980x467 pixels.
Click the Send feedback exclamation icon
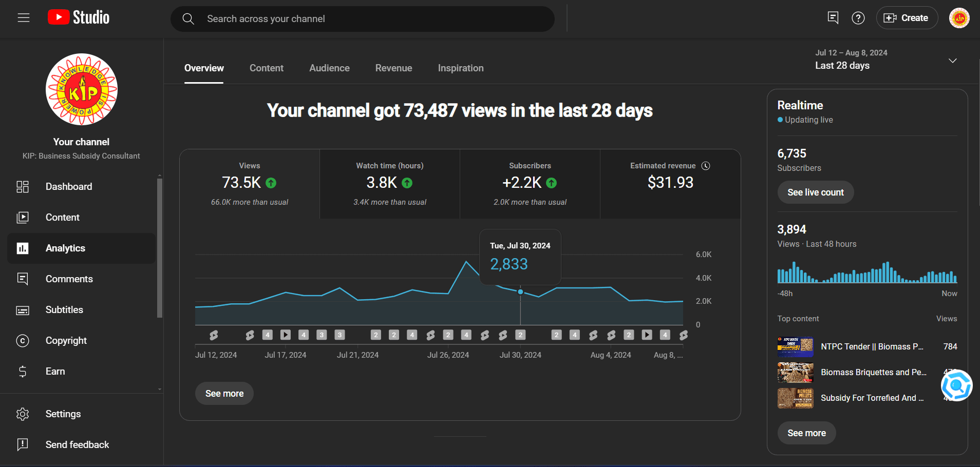[23, 444]
